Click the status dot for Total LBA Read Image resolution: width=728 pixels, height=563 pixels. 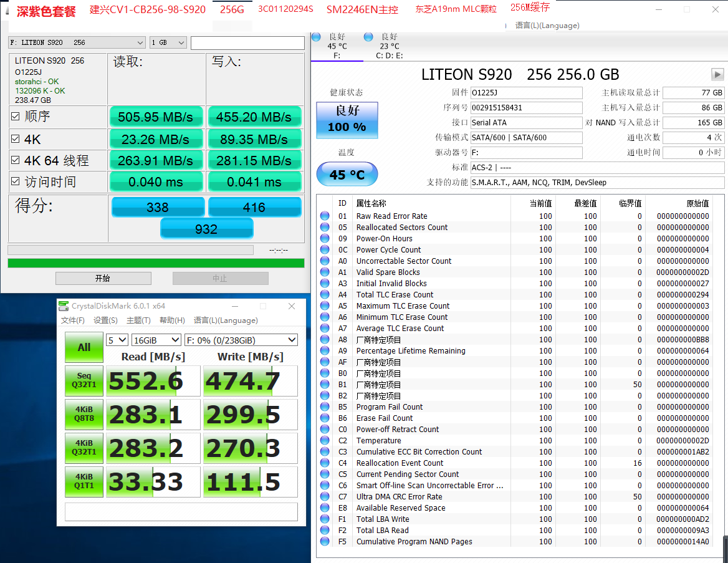coord(325,530)
